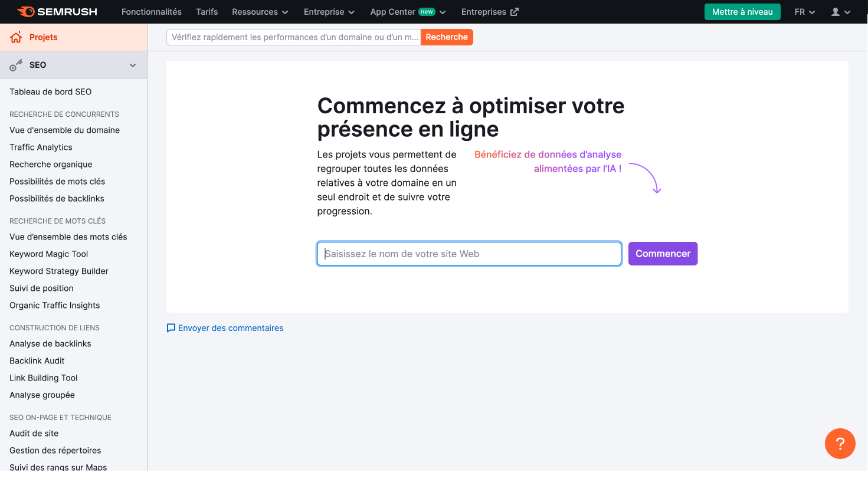Open the App Center dropdown

pos(408,12)
